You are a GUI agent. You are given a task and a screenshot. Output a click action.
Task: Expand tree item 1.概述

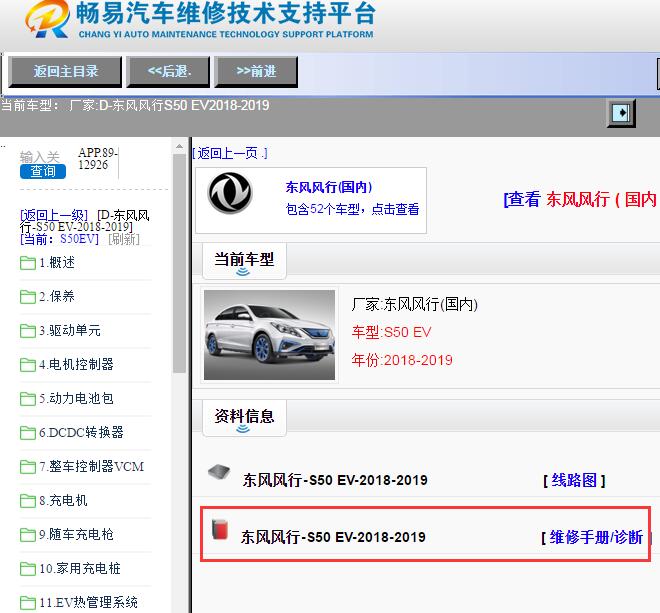point(57,263)
